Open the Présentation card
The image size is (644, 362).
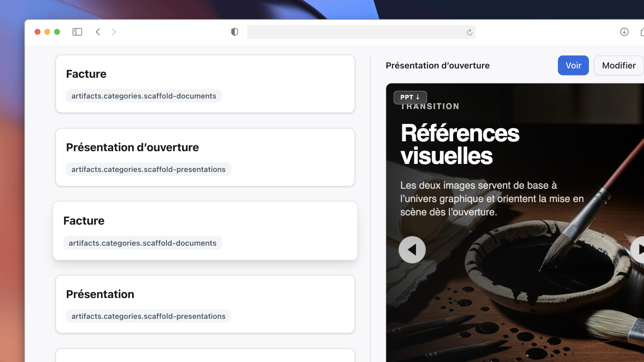[205, 304]
